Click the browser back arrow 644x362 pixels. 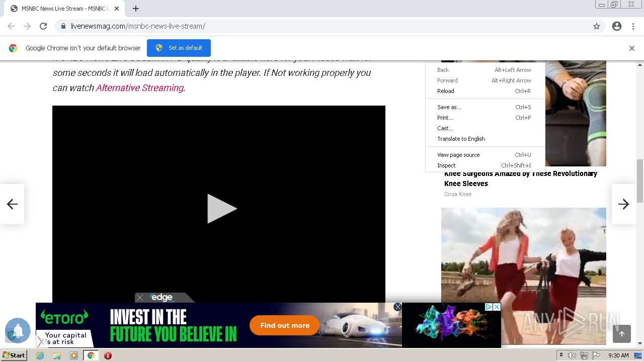point(11,26)
